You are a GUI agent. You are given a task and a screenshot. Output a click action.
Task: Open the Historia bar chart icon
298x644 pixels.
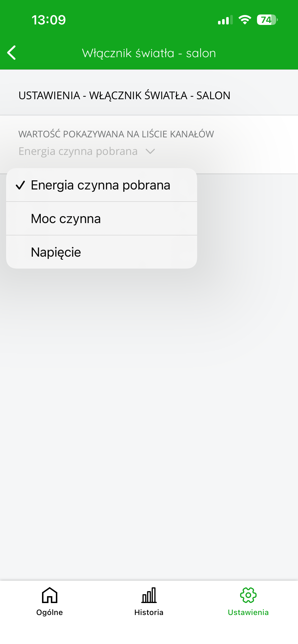pos(149,595)
